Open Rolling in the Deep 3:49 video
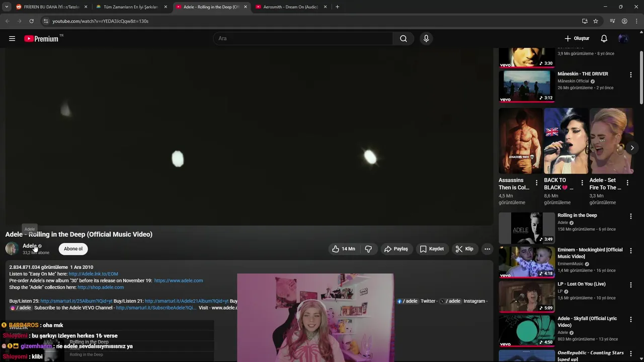This screenshot has width=644, height=362. click(527, 228)
